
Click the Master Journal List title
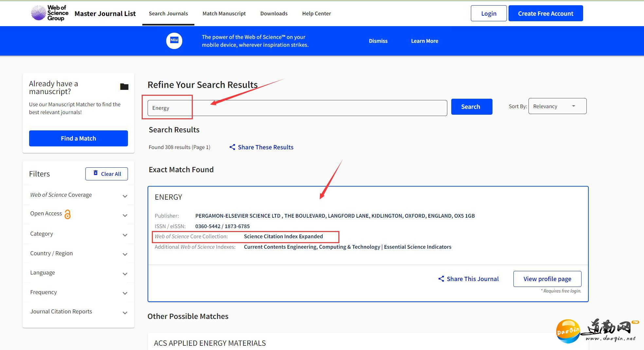[105, 13]
